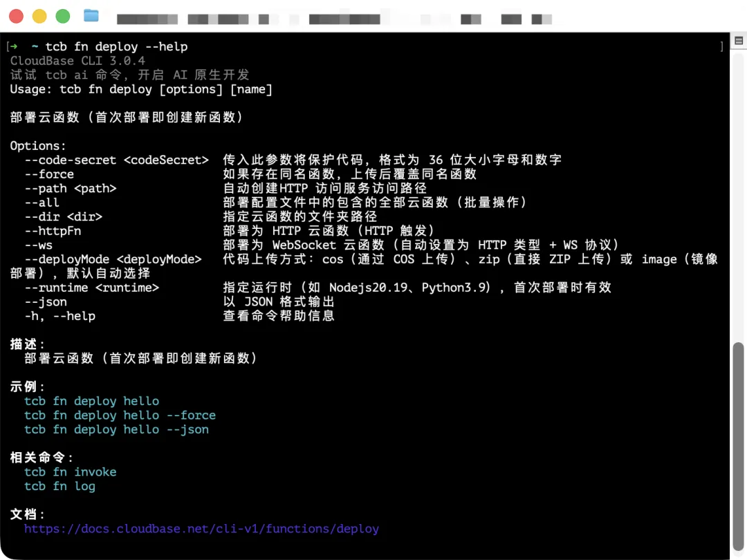Screen dimensions: 747x560
Task: Click the related command tcb fn invoke
Action: [69, 472]
